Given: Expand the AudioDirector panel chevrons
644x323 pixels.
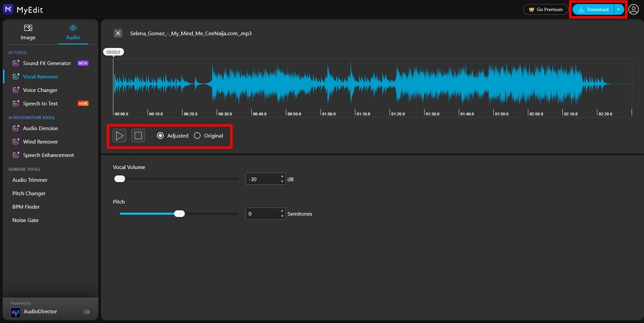Looking at the screenshot, I should [87, 312].
